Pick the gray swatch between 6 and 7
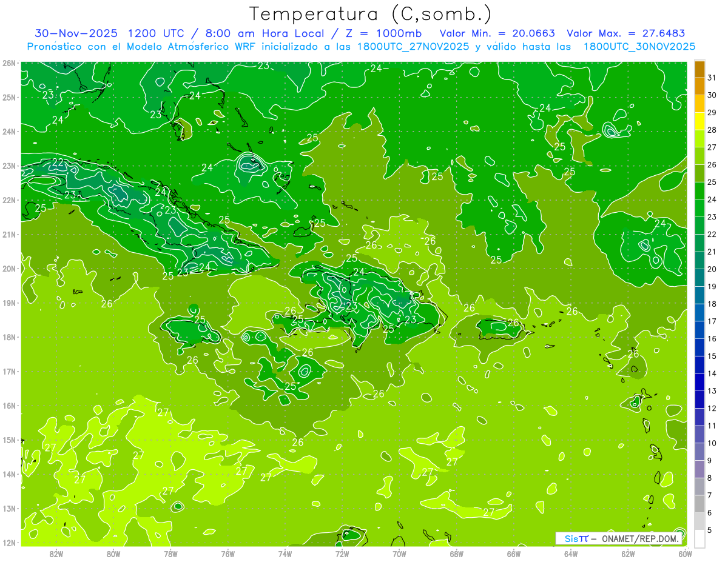 tap(699, 504)
